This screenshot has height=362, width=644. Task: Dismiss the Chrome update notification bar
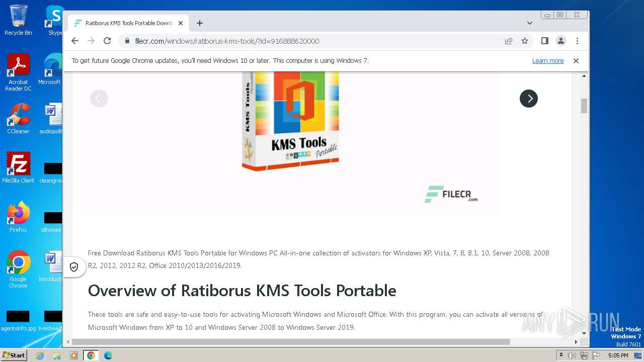pos(576,60)
